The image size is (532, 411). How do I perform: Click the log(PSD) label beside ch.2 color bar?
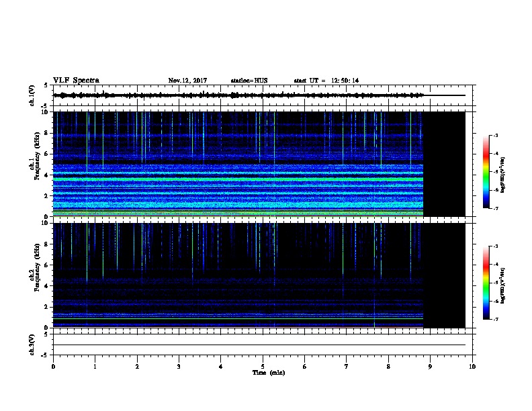pyautogui.click(x=502, y=285)
